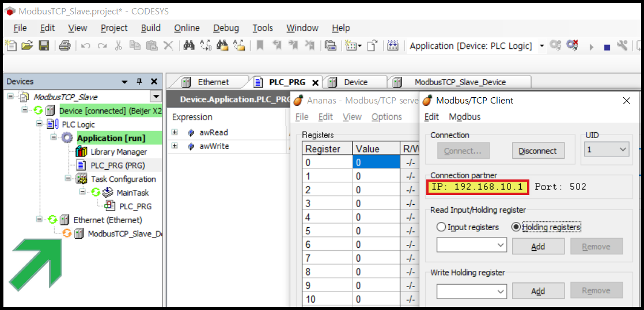Click the Register column header
644x310 pixels.
pos(327,149)
